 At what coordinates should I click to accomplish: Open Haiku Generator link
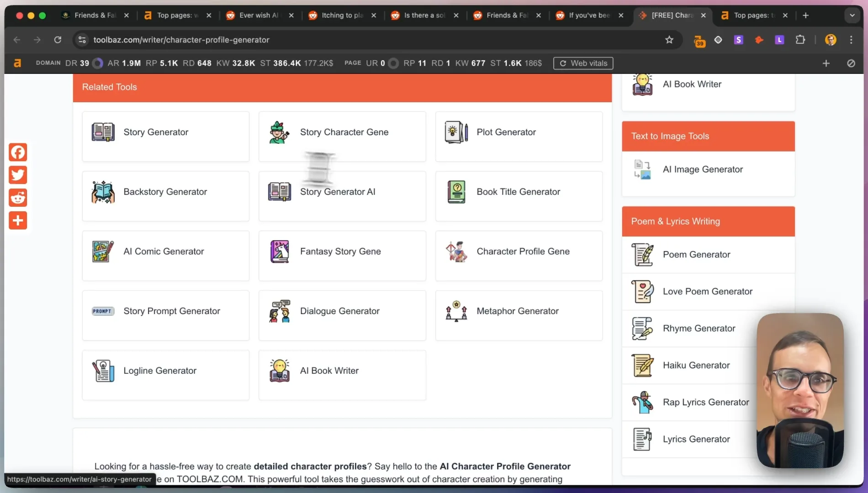point(696,365)
